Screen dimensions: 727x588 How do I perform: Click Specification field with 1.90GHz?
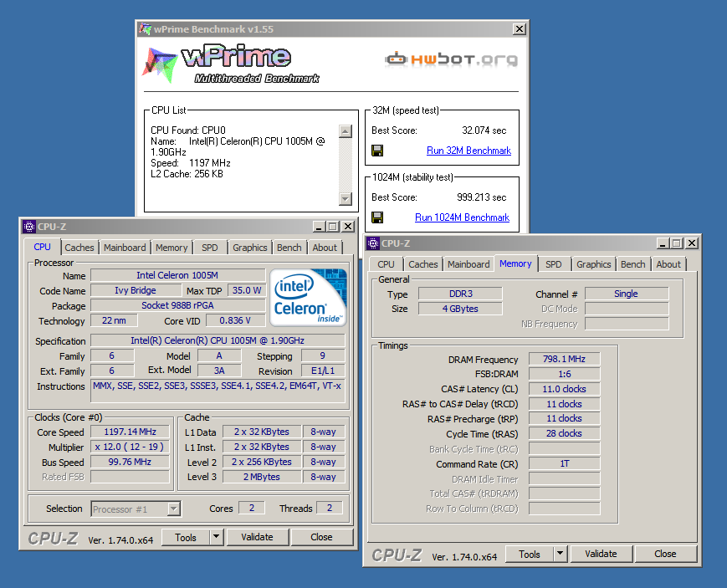(218, 340)
